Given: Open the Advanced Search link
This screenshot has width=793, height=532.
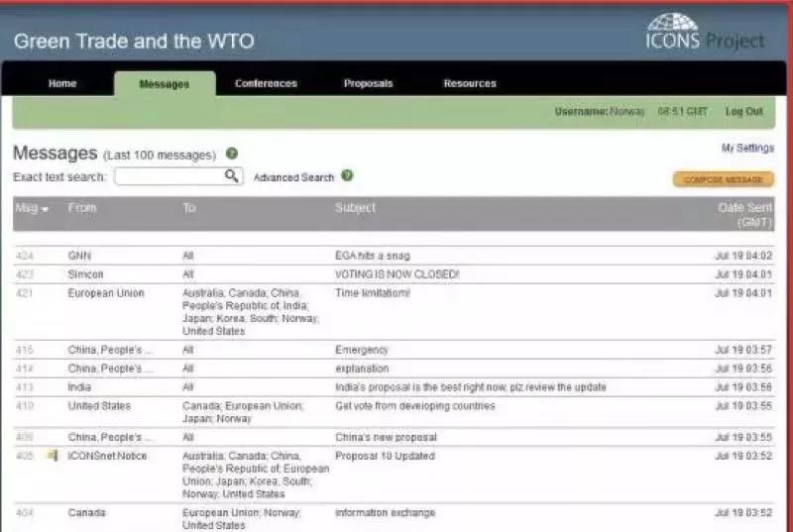Looking at the screenshot, I should point(293,177).
